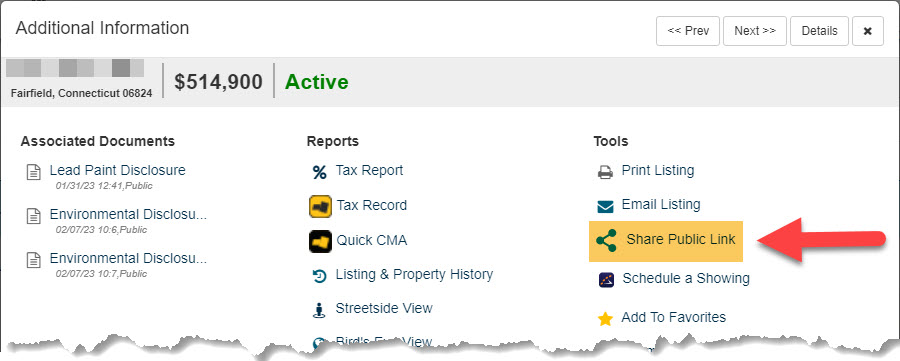
Task: Go to previous listing with Prev button
Action: [688, 31]
